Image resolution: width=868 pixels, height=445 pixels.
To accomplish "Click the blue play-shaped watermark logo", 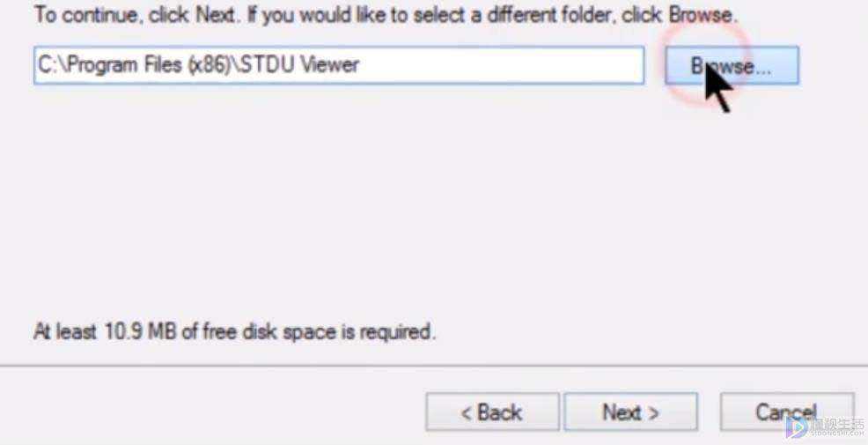I will (x=796, y=426).
